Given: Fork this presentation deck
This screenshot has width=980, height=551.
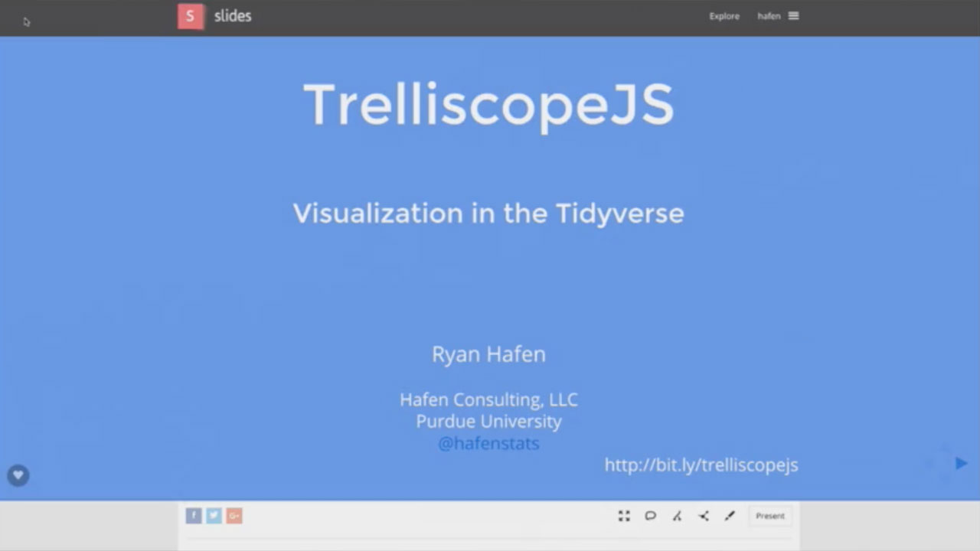Looking at the screenshot, I should (677, 516).
